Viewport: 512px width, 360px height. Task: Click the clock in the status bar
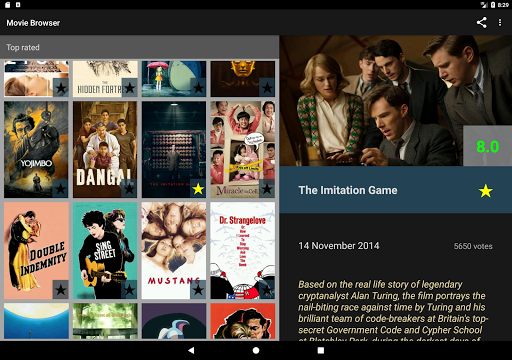pos(503,5)
